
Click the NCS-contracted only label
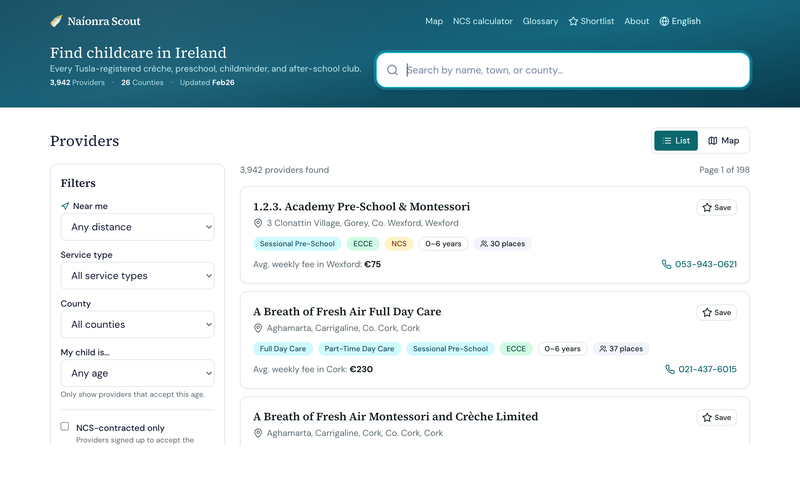pyautogui.click(x=120, y=428)
